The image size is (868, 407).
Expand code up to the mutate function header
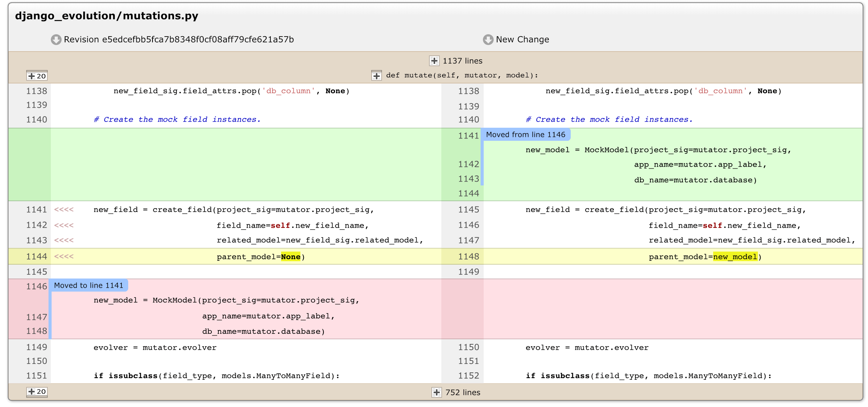376,75
